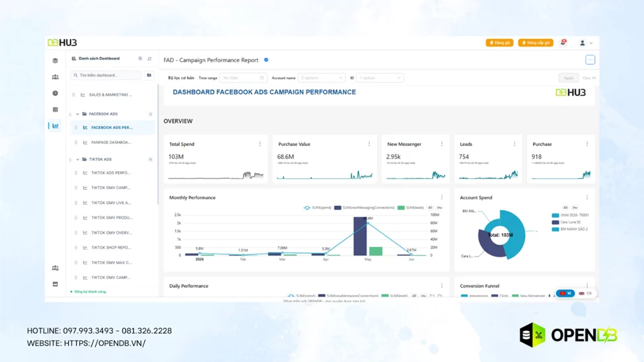Click All legend selector in Monthly Performance
Viewport: 644px width, 362px height.
[430, 208]
